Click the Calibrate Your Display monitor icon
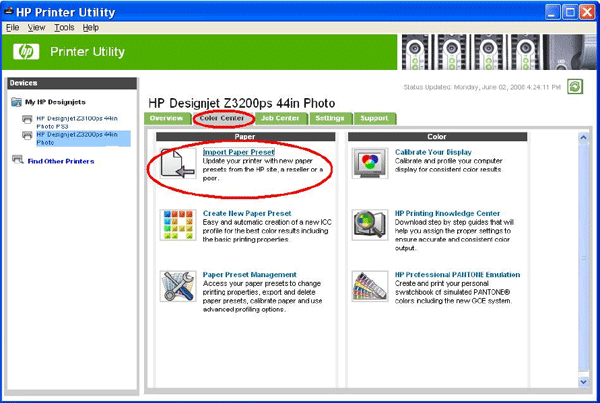600x403 pixels. (370, 163)
